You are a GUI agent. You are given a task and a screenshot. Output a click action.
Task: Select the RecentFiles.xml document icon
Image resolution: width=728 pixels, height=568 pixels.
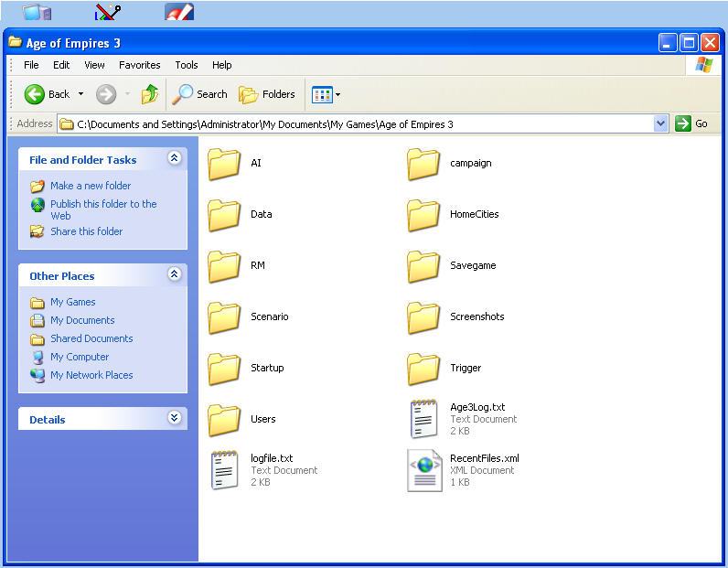pyautogui.click(x=424, y=470)
